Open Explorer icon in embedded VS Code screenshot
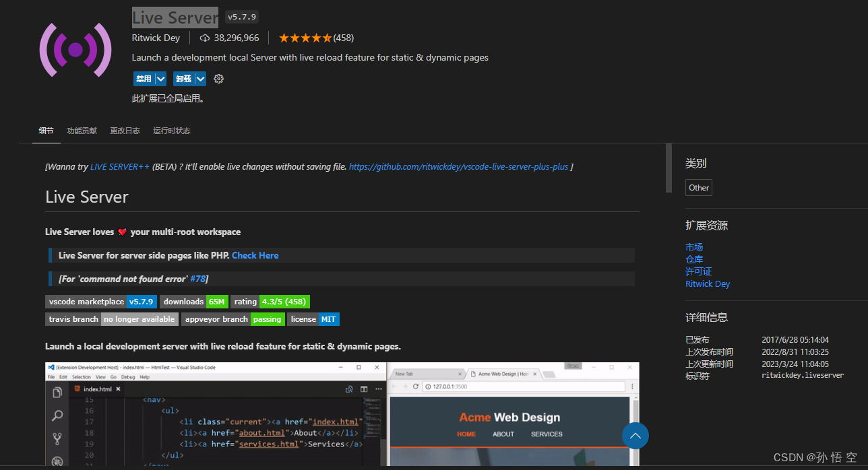Screen dimensions: 868x470 [57, 392]
